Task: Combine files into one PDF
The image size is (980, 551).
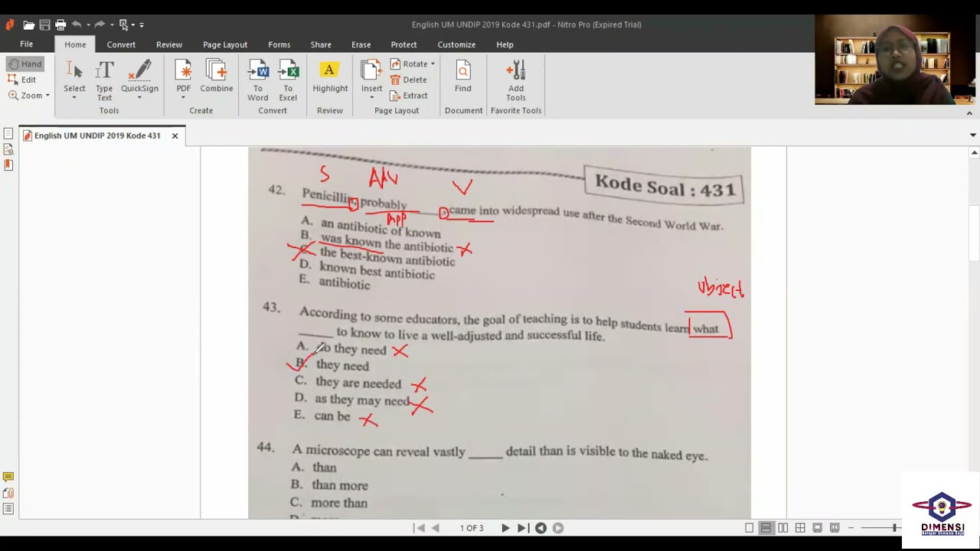Action: (x=217, y=77)
